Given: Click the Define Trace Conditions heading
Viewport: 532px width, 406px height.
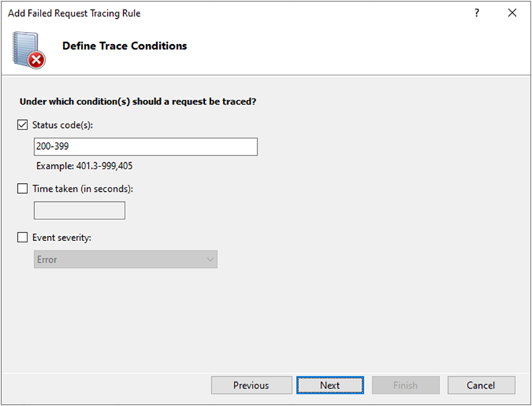Looking at the screenshot, I should point(124,46).
